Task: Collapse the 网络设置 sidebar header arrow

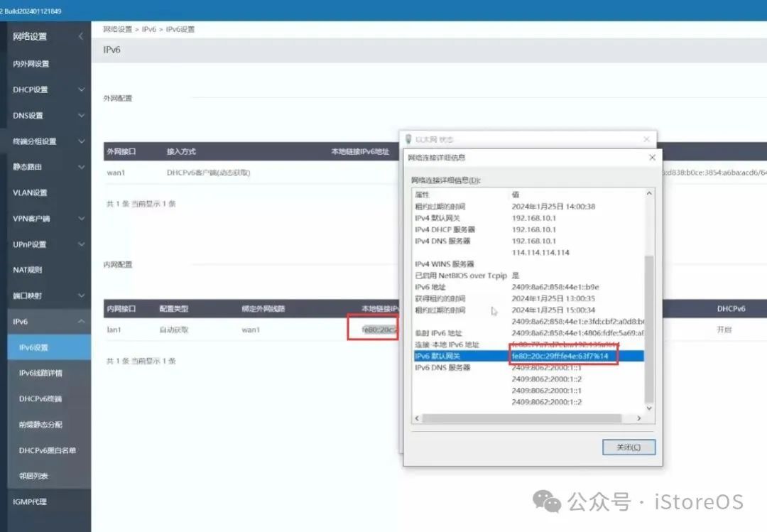Action: (x=81, y=36)
